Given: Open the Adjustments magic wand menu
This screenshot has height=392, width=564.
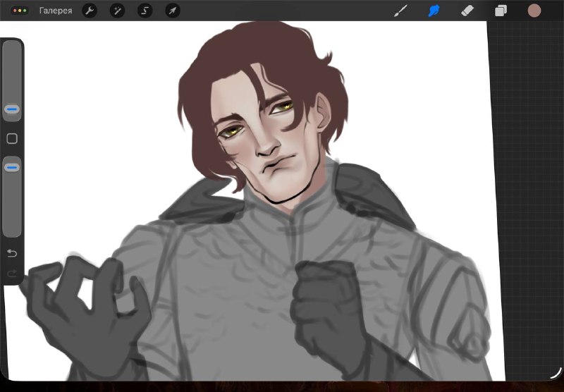Looking at the screenshot, I should click(117, 11).
